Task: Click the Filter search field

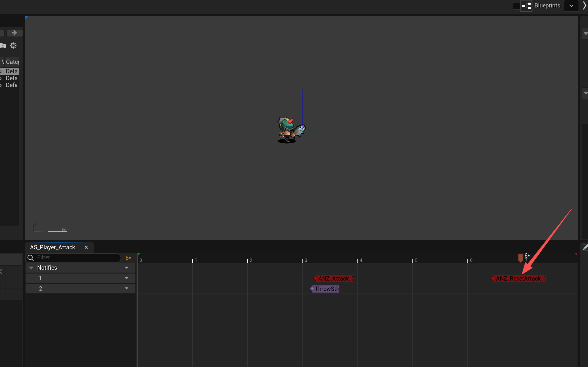Action: tap(73, 258)
